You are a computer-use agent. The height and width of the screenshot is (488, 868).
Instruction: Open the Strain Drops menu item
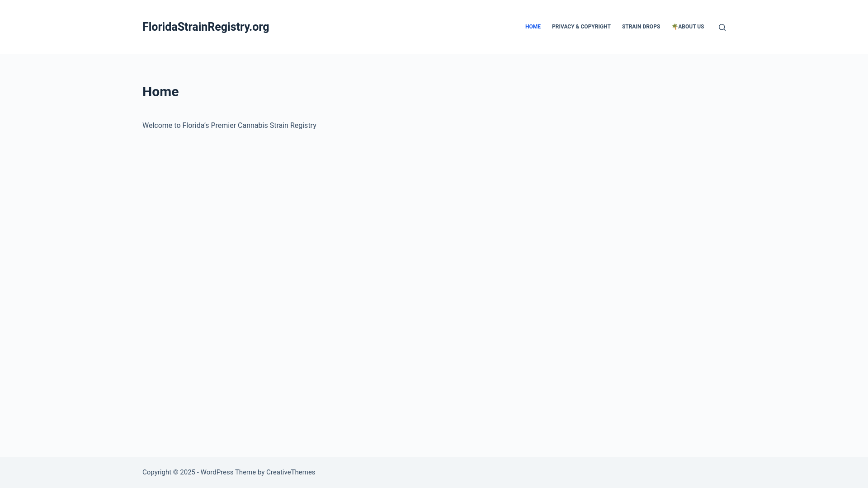click(641, 27)
